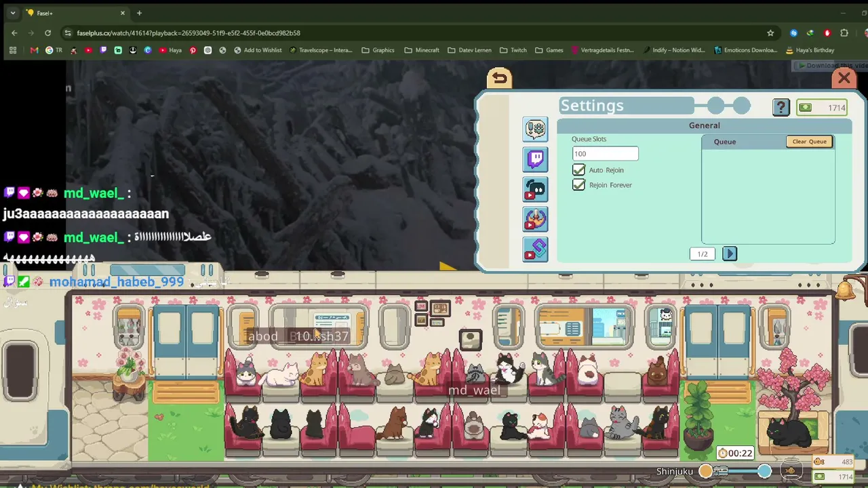Viewport: 868px width, 488px height.
Task: Go back using the orange return arrow
Action: 499,78
